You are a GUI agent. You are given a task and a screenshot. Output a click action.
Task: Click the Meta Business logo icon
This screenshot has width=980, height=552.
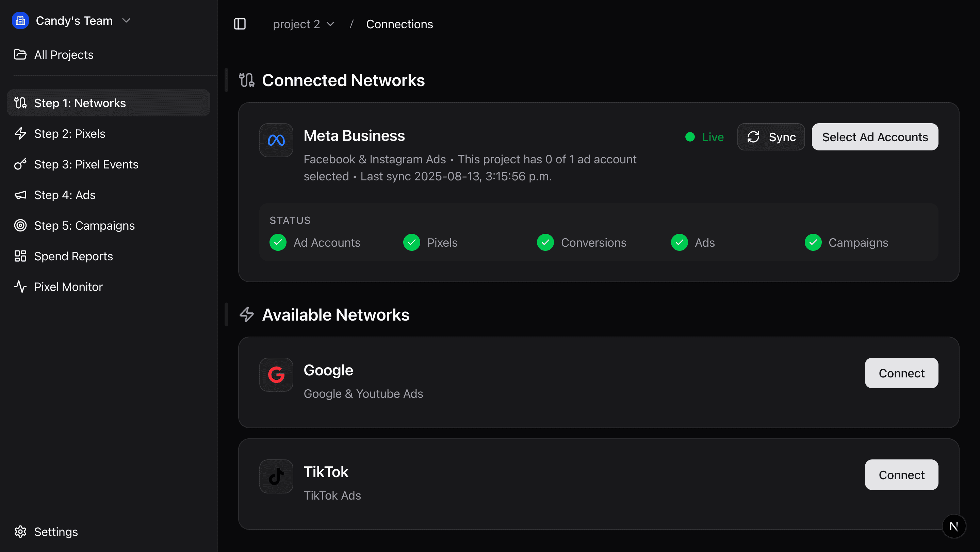[x=276, y=140]
